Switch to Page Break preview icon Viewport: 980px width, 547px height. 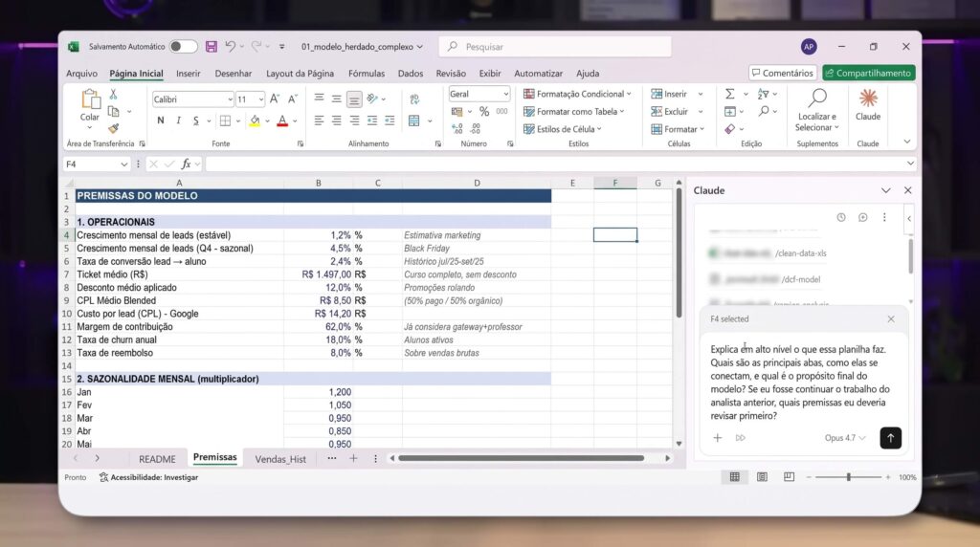coord(789,477)
